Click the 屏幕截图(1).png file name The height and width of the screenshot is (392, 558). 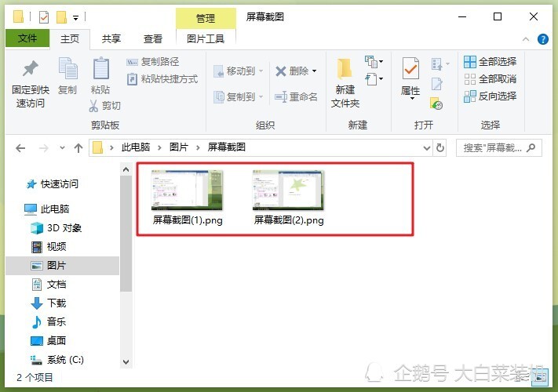point(188,220)
